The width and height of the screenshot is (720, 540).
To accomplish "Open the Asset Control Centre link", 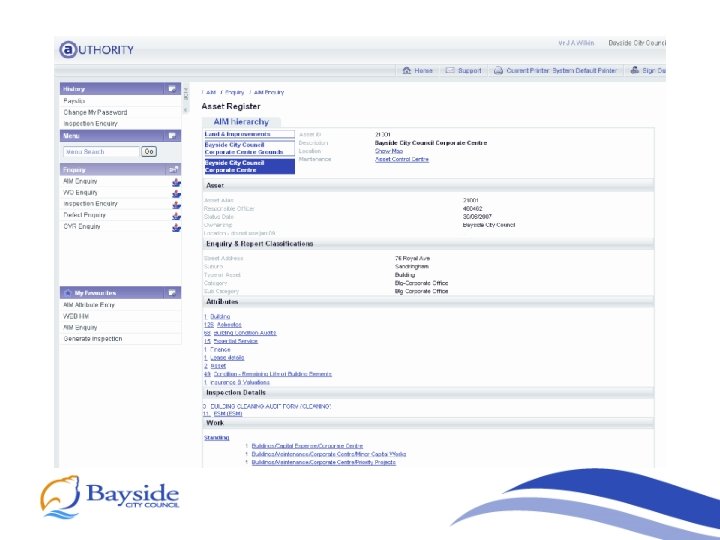I will [402, 159].
